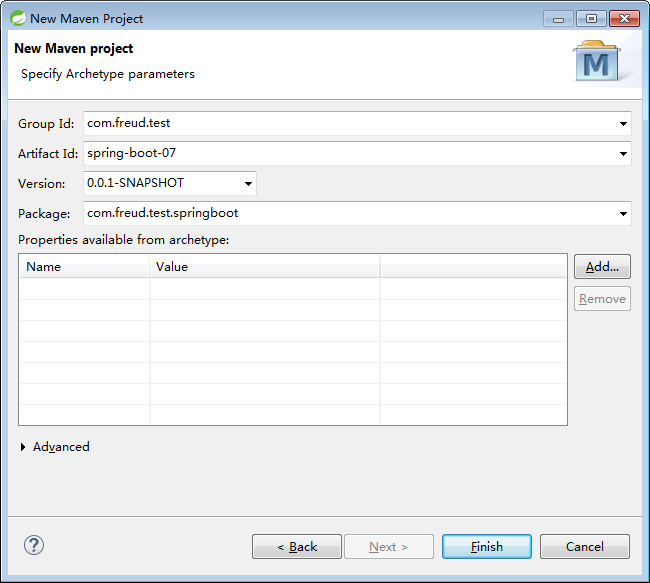The image size is (650, 583).
Task: Click the Name column header
Action: pyautogui.click(x=85, y=267)
